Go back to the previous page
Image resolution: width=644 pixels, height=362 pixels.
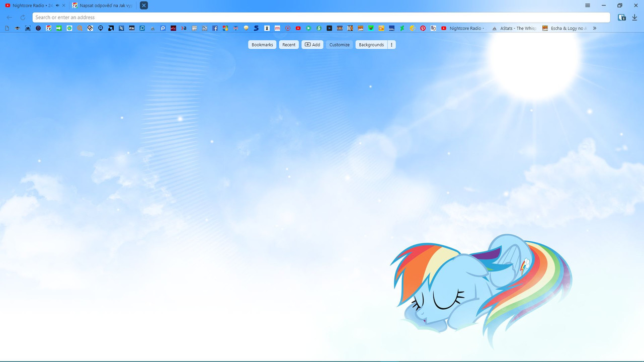pos(10,17)
